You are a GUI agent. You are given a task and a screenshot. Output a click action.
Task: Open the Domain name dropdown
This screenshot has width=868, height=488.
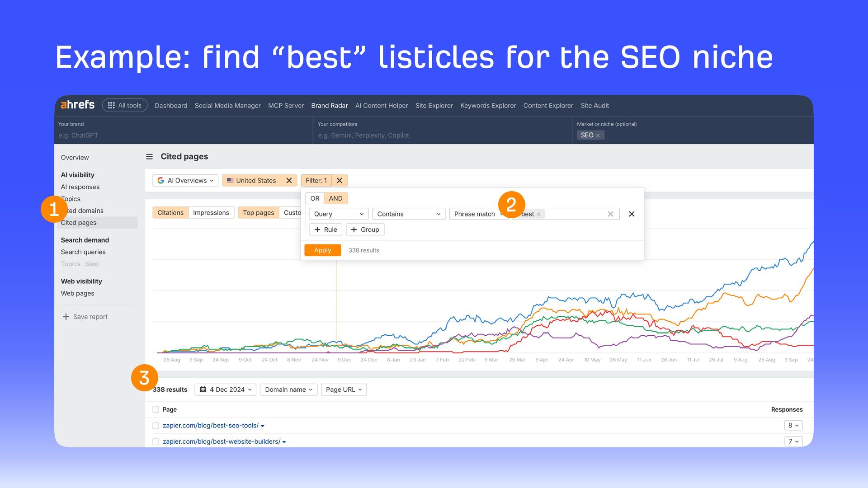[288, 389]
